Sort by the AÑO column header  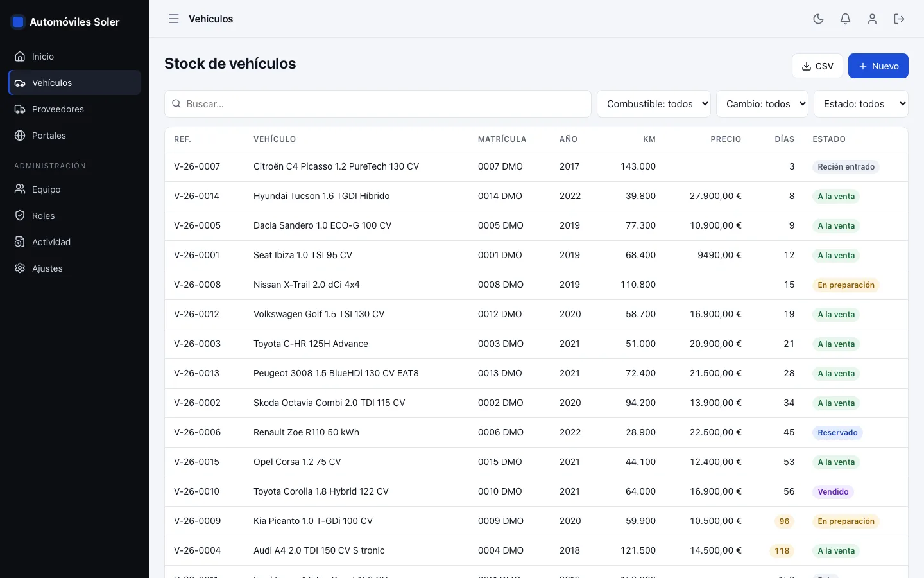569,139
